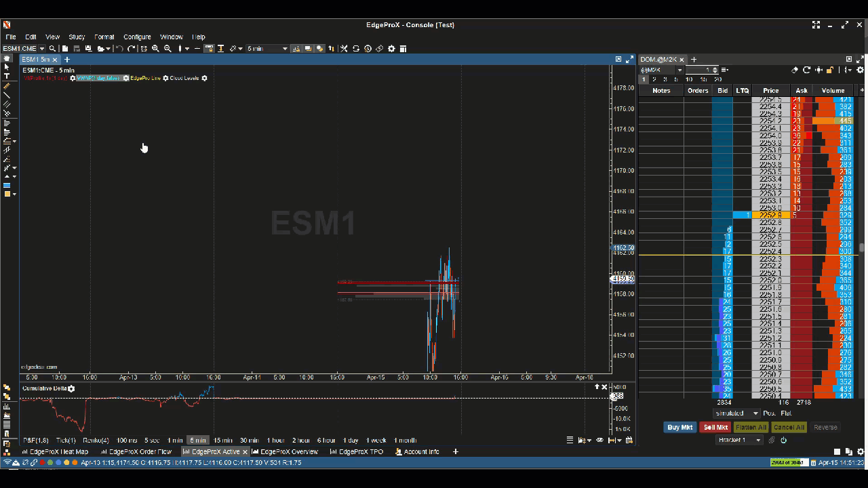The height and width of the screenshot is (488, 868).
Task: Open the File menu
Action: (x=11, y=37)
